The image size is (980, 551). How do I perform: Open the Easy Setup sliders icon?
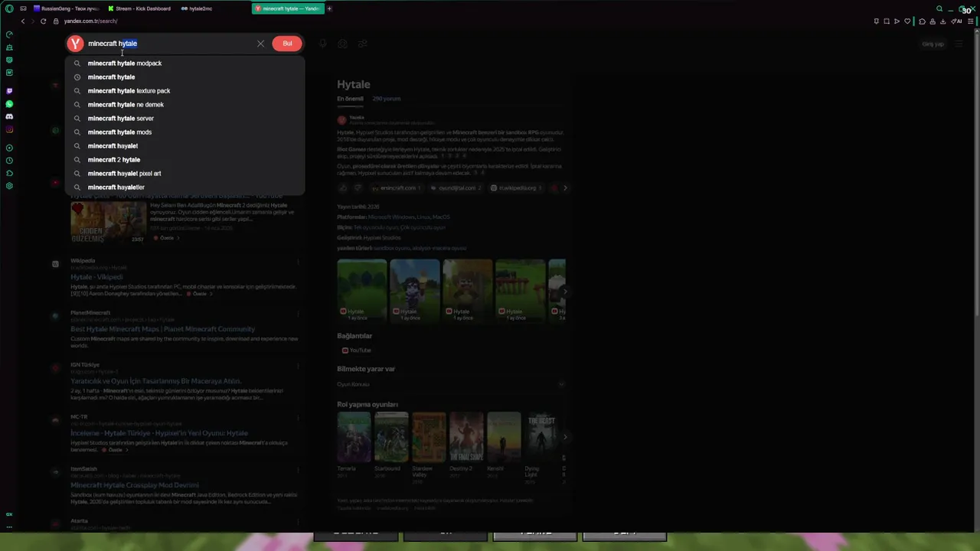coord(972,21)
